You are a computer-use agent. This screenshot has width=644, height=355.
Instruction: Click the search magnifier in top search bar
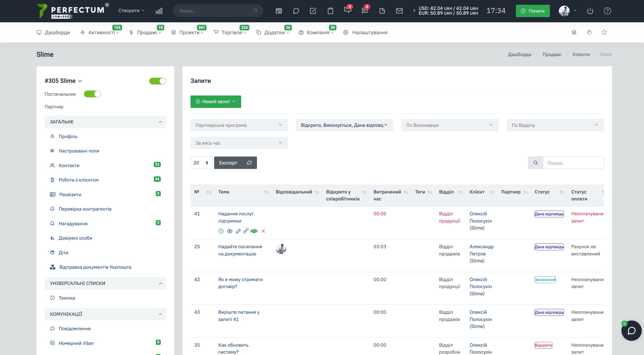256,11
